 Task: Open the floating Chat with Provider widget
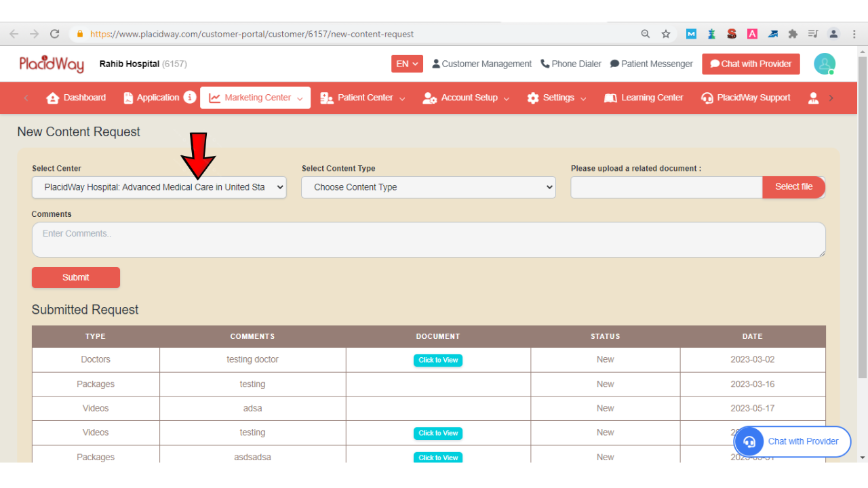click(792, 441)
